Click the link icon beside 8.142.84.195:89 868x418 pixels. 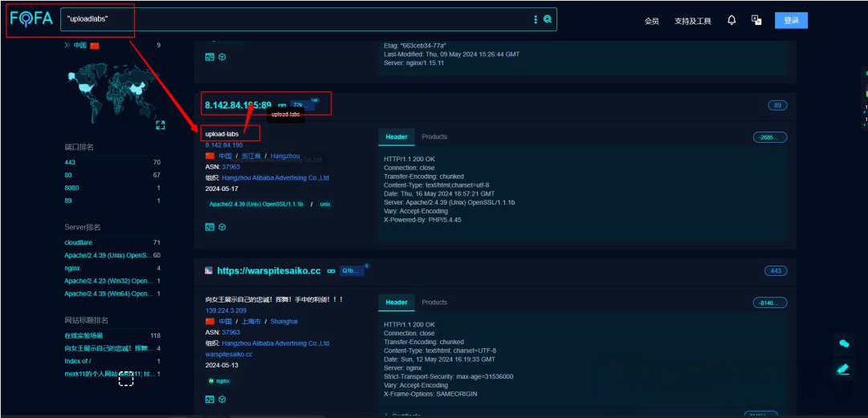tap(282, 106)
